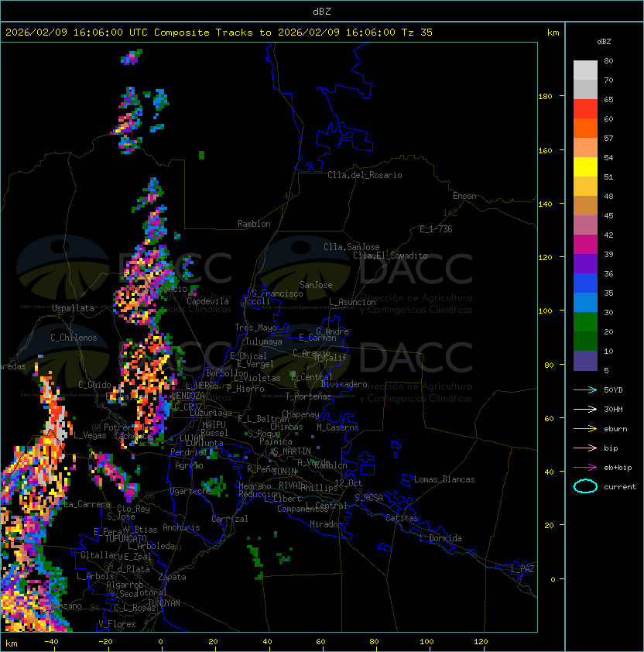Click the E_1-736 map label
This screenshot has width=644, height=652.
pos(436,229)
